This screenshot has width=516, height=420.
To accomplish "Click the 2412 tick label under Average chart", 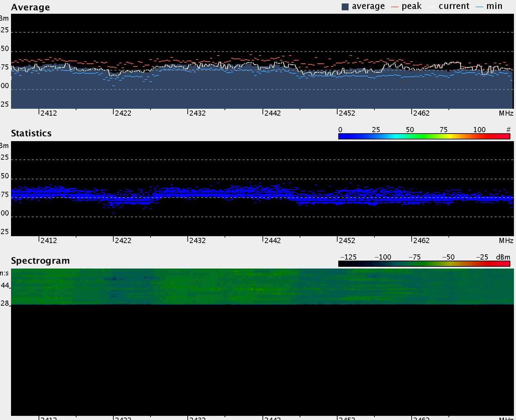I will (49, 113).
